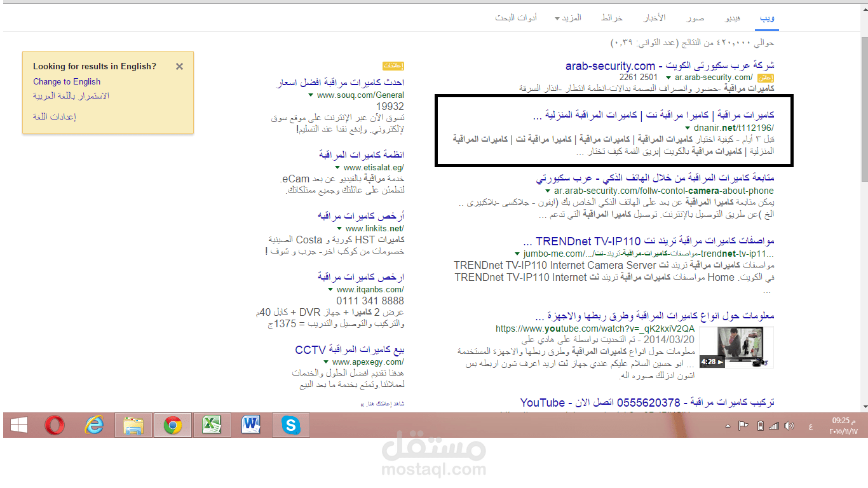Open dropdown arrow beside ar.arab-security.com/follw-contol-camera URL
Image resolution: width=868 pixels, height=488 pixels.
(x=548, y=191)
